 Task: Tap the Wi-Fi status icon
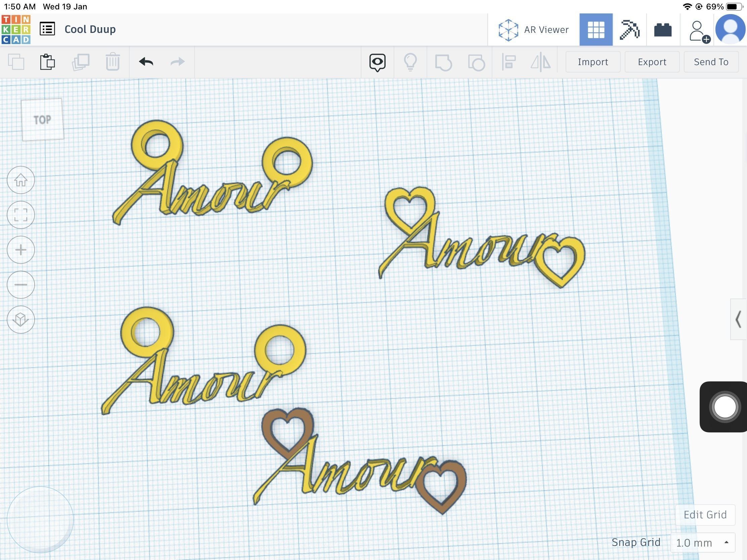687,6
